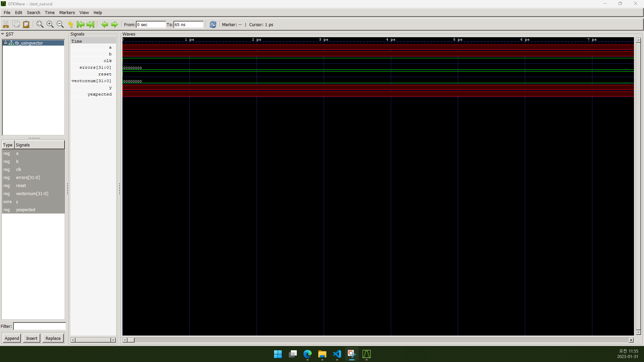This screenshot has width=644, height=362.
Task: Open the Markers menu
Action: (x=67, y=12)
